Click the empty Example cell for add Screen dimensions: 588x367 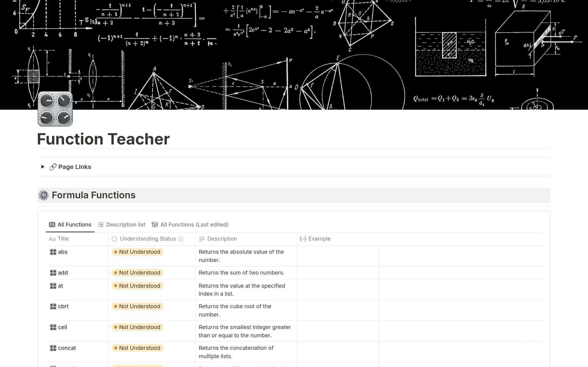337,272
